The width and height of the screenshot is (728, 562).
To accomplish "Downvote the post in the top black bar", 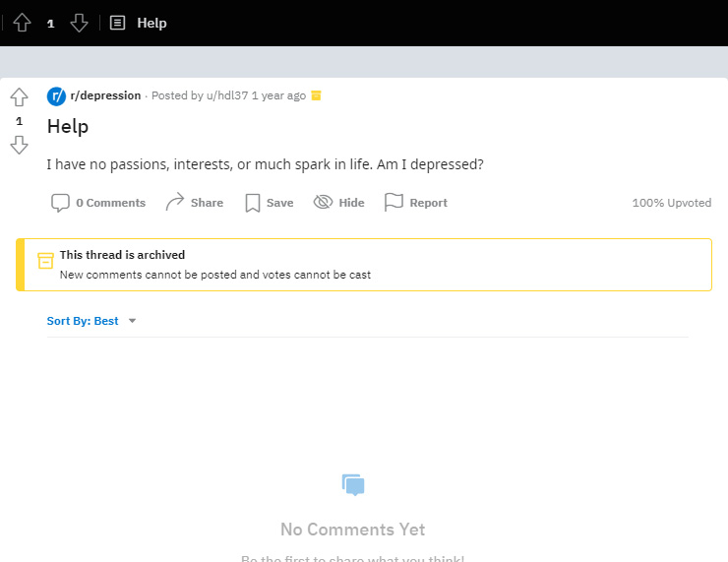I will (79, 23).
